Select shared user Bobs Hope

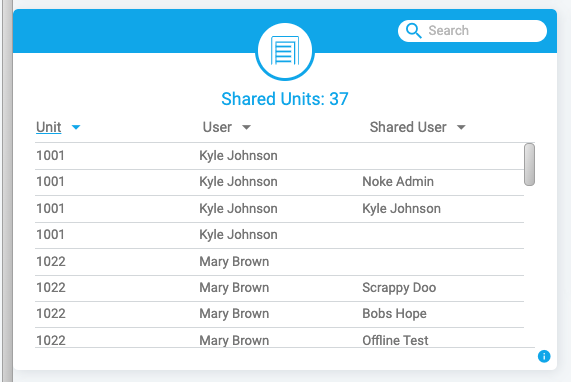coord(394,314)
